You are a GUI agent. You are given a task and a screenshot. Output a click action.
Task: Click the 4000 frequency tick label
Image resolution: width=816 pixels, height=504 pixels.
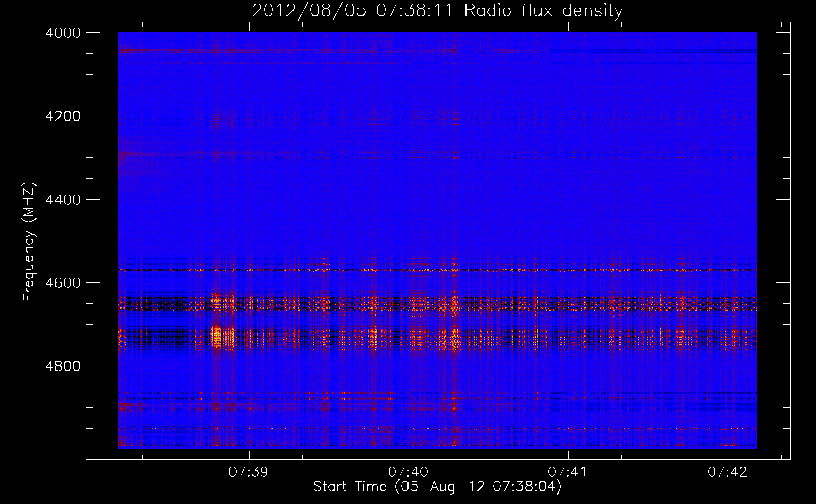pos(63,33)
